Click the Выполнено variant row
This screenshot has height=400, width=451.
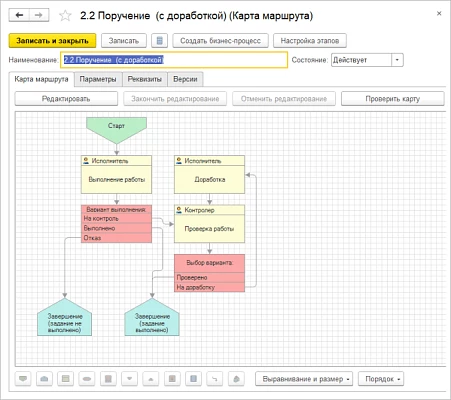coord(116,228)
